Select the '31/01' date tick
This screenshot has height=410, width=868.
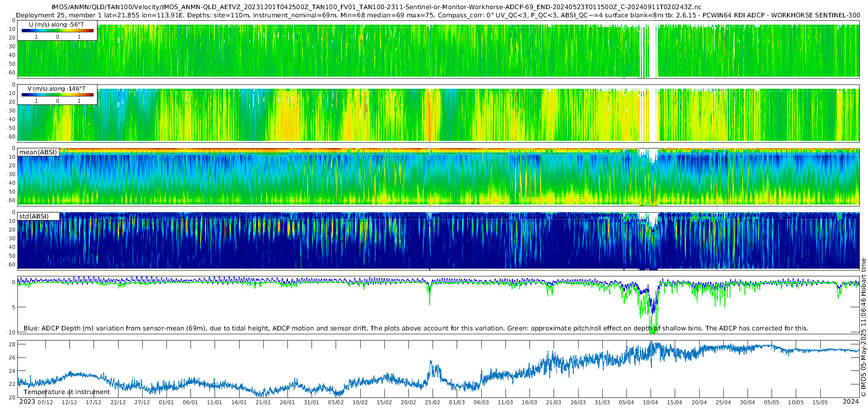click(x=312, y=403)
